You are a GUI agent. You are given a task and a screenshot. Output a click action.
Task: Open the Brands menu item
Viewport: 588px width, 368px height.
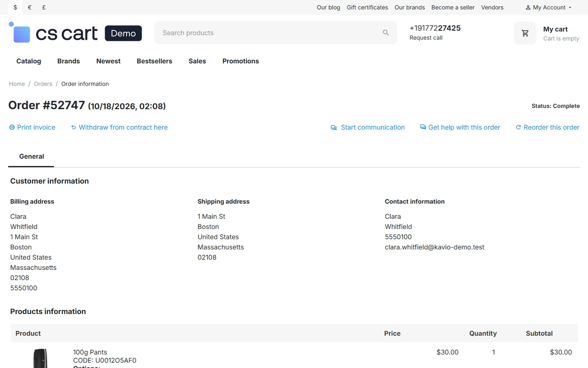tap(69, 61)
